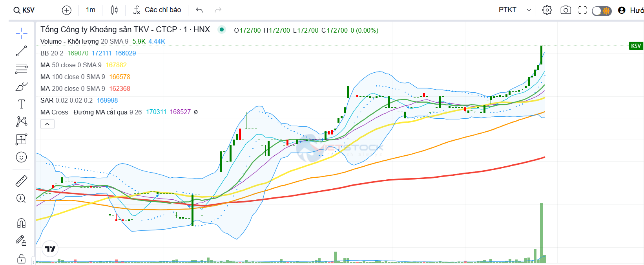
Task: Open the Fibonacci retracement tool
Action: [x=22, y=68]
